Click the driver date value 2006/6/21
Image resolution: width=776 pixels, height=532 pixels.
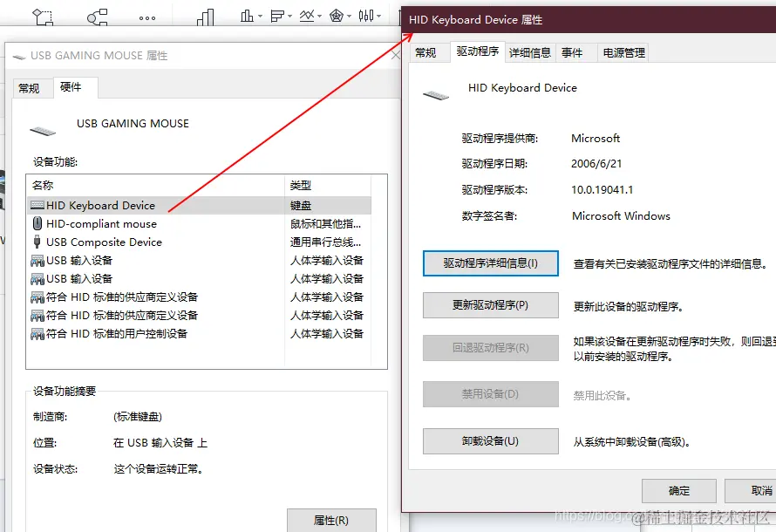tap(596, 164)
